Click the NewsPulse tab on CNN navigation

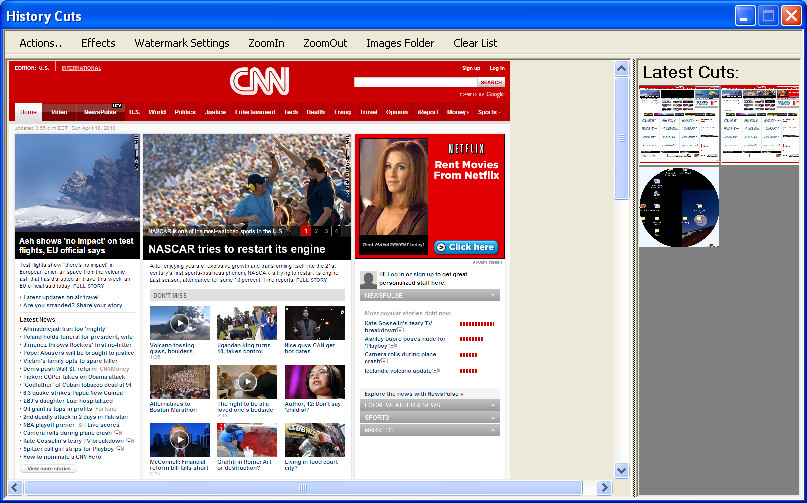100,112
